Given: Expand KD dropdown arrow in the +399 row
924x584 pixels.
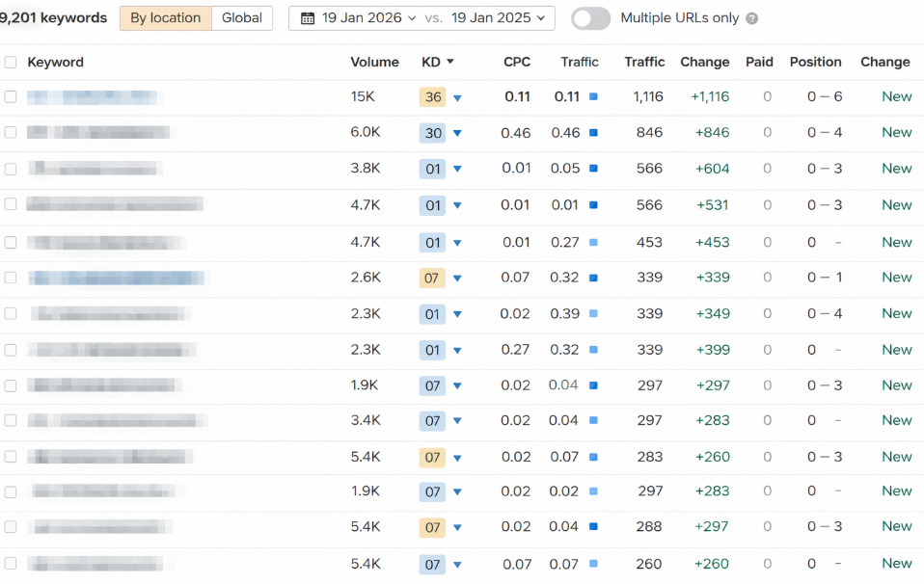Looking at the screenshot, I should [x=457, y=351].
